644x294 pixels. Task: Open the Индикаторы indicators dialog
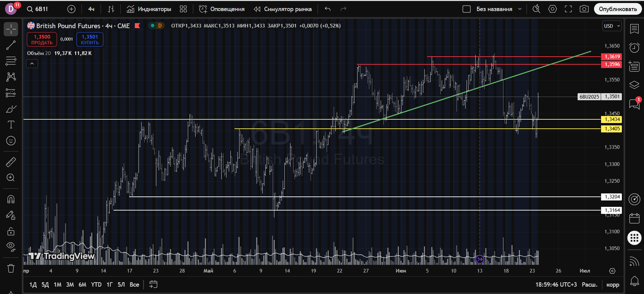[149, 9]
